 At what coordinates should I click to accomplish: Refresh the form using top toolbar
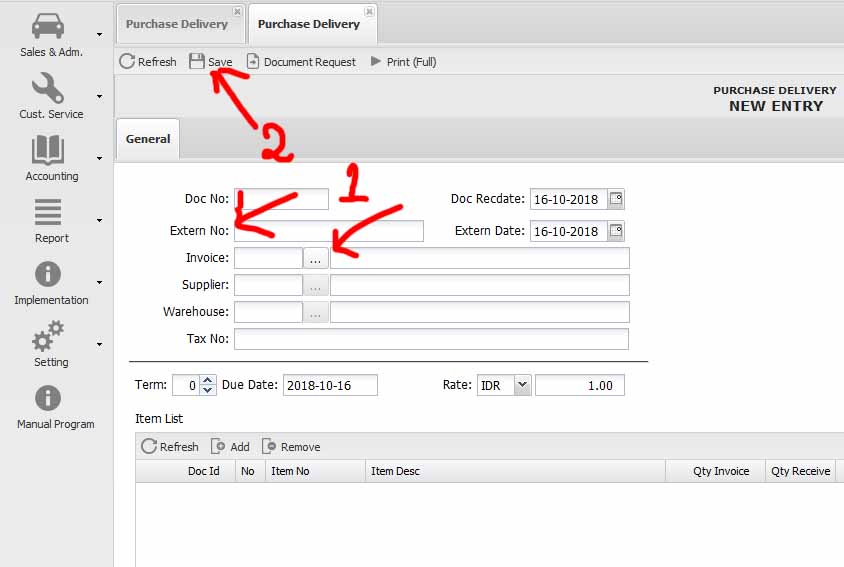pos(147,62)
